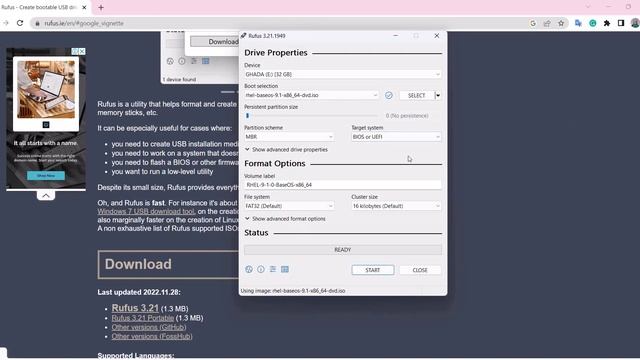640x360 pixels.
Task: Click the browser address bar
Action: (x=282, y=23)
